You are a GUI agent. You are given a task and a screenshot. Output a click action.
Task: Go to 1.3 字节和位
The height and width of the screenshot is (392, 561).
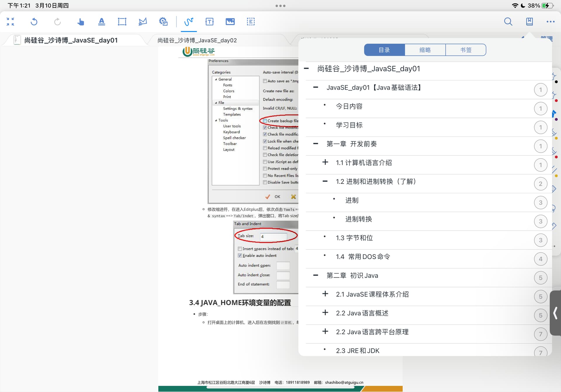click(354, 238)
